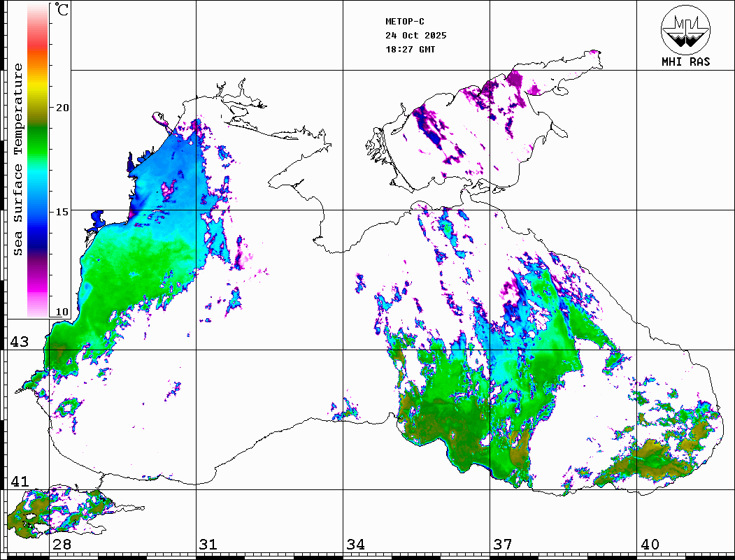
Task: Click the longitude 40 axis label
Action: point(649,545)
